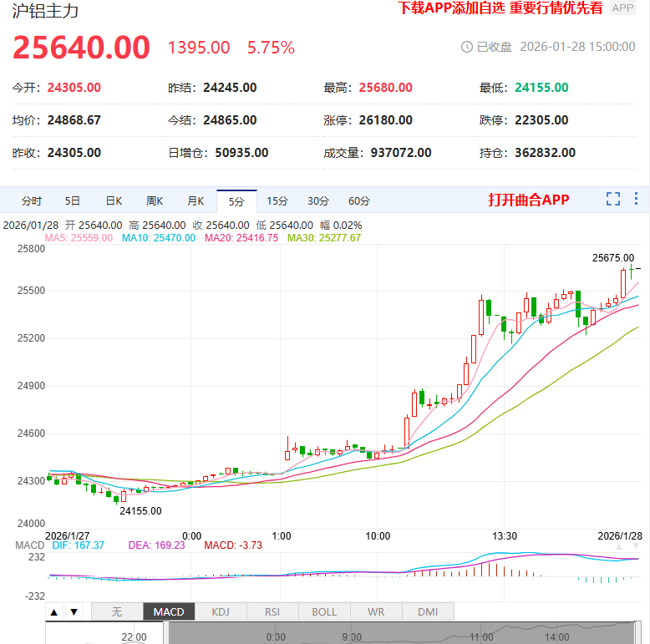This screenshot has width=650, height=644.
Task: Switch to the 月K chart tab
Action: (x=196, y=201)
